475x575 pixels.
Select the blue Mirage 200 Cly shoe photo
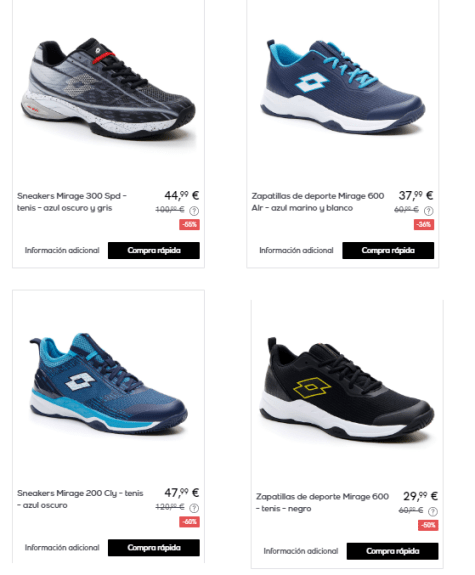tap(108, 383)
